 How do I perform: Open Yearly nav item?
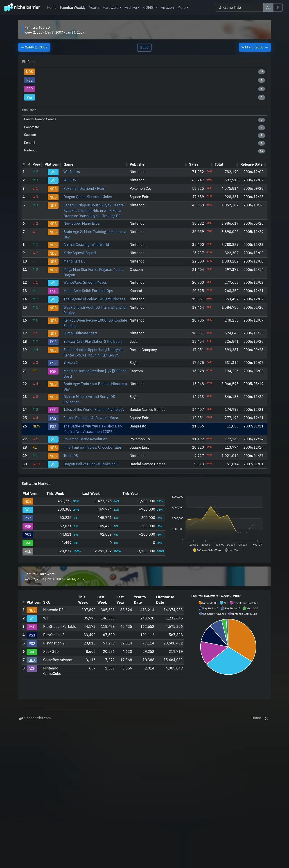click(94, 7)
